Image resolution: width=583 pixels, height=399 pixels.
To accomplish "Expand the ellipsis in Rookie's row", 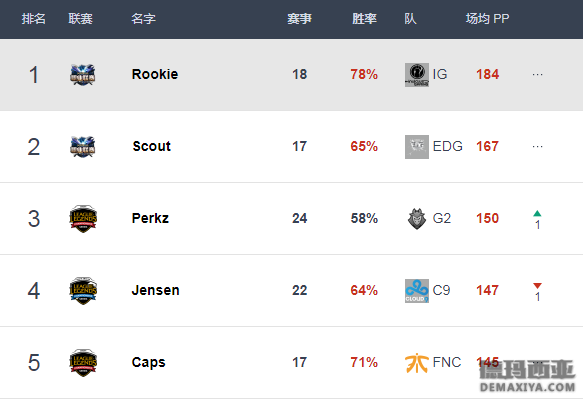I will click(537, 75).
